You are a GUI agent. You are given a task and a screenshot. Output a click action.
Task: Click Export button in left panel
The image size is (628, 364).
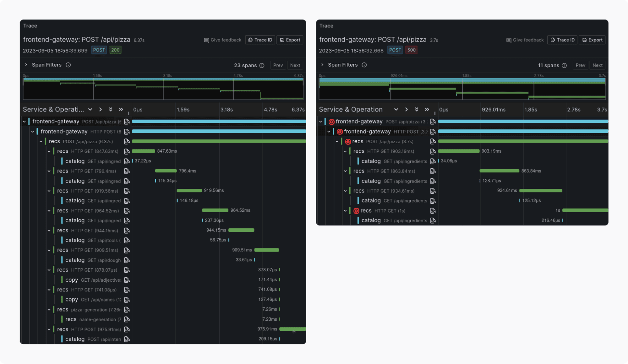pyautogui.click(x=290, y=40)
